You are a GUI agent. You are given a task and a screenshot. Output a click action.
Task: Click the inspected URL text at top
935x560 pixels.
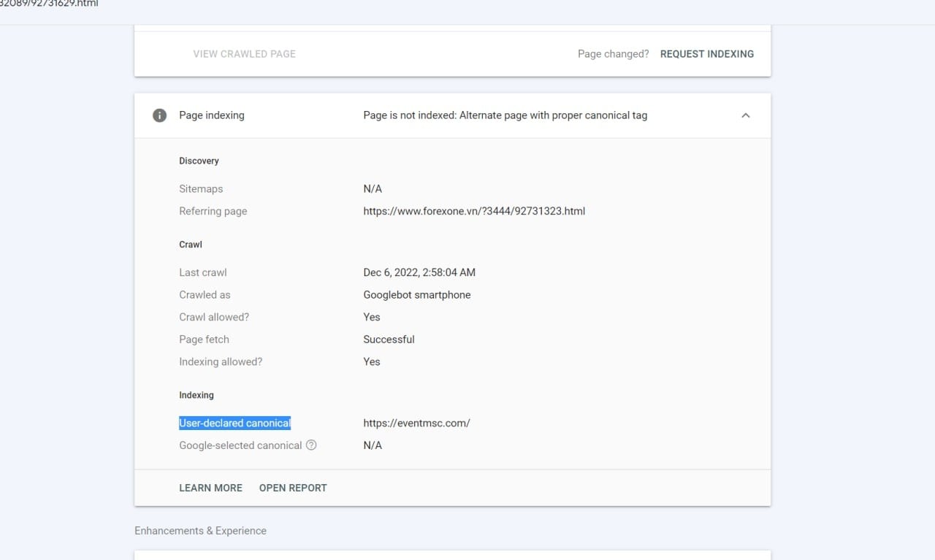click(49, 4)
